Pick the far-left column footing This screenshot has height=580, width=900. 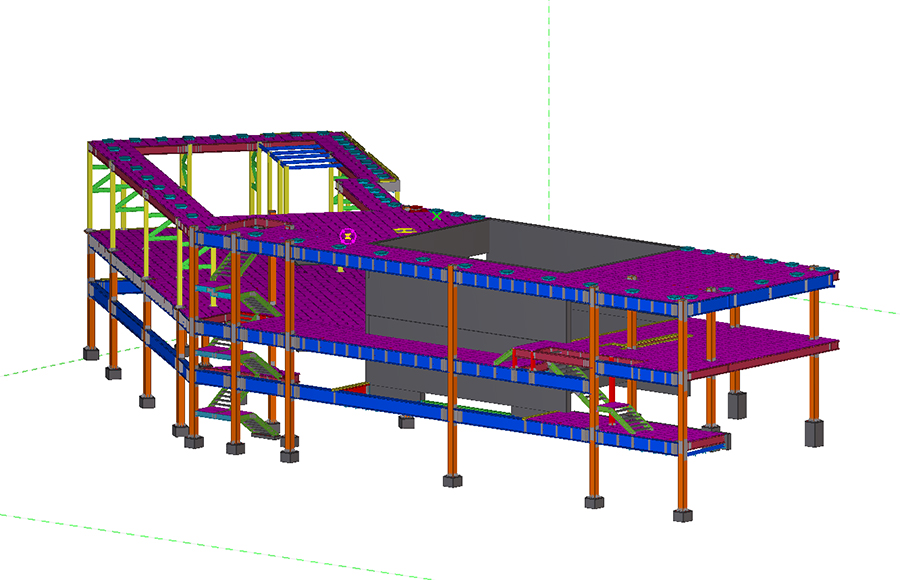[x=90, y=353]
